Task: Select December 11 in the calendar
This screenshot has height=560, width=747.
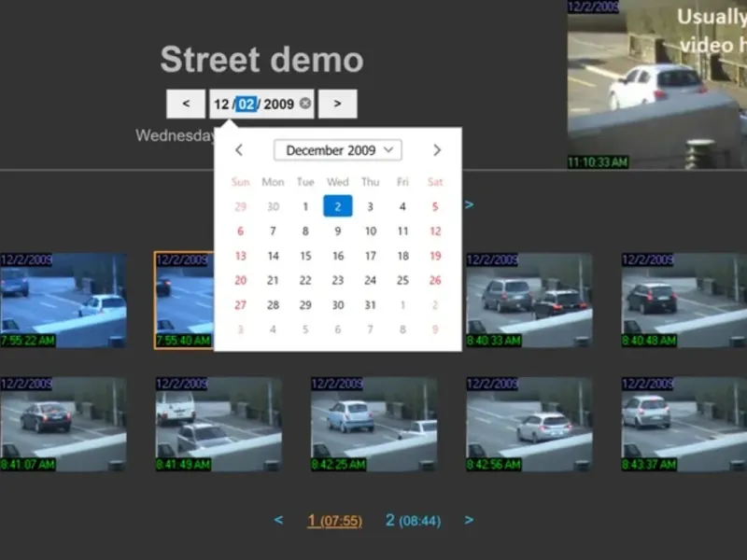Action: tap(402, 231)
